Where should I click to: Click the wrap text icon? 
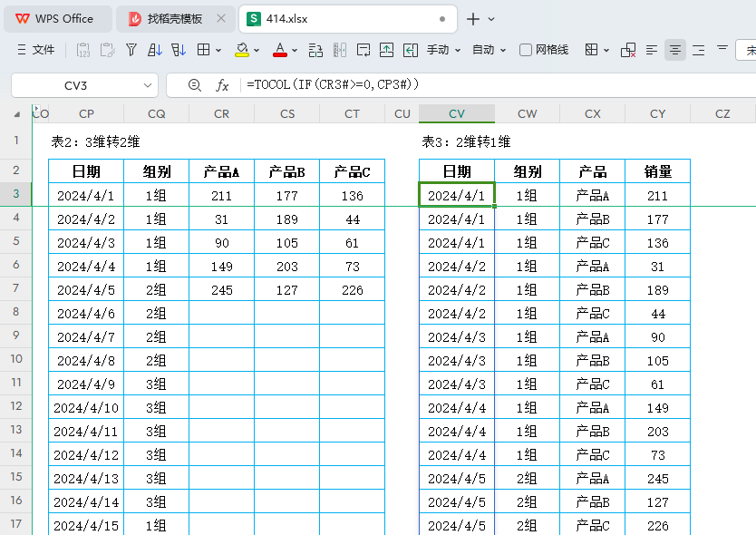[x=363, y=50]
